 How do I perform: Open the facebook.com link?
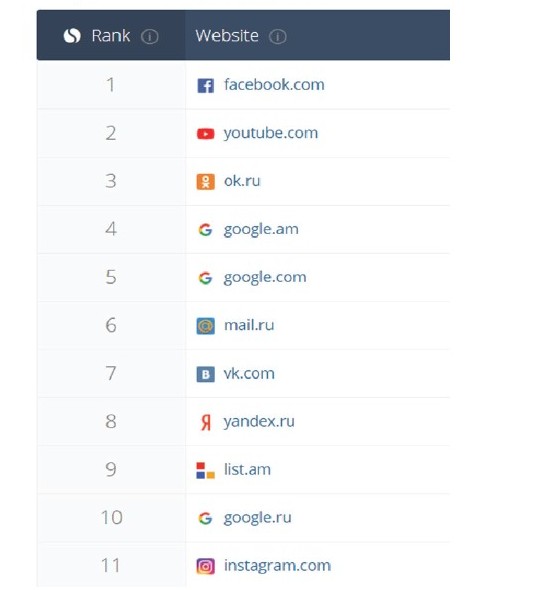tap(274, 85)
